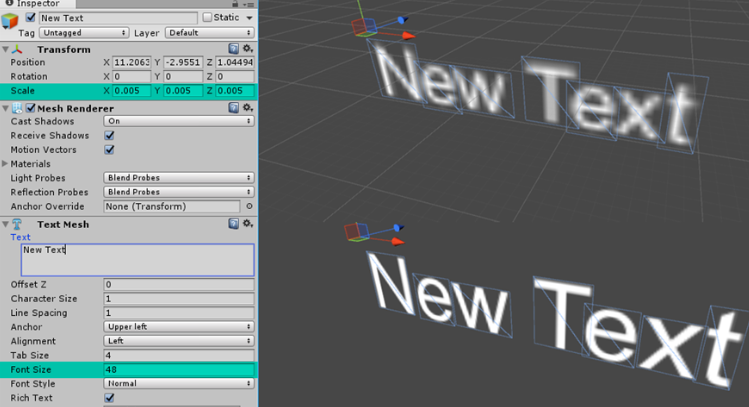
Task: Open the Inspector panel options menu
Action: [249, 4]
